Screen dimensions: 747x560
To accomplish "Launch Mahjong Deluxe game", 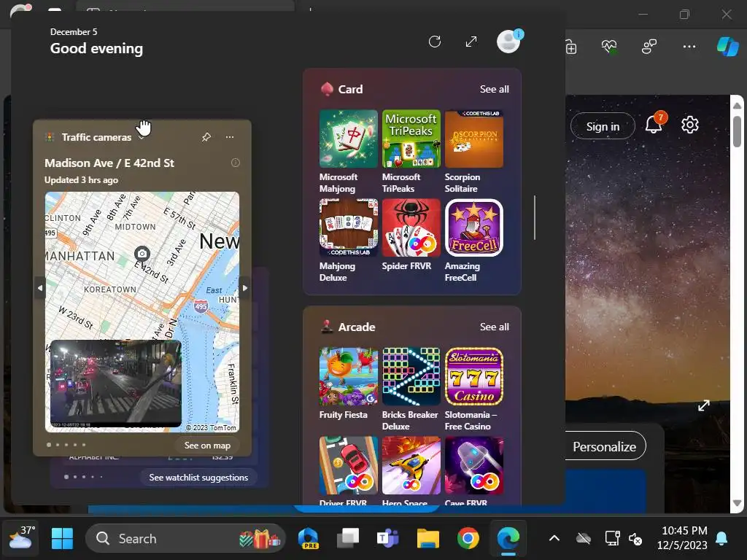I will pos(348,227).
